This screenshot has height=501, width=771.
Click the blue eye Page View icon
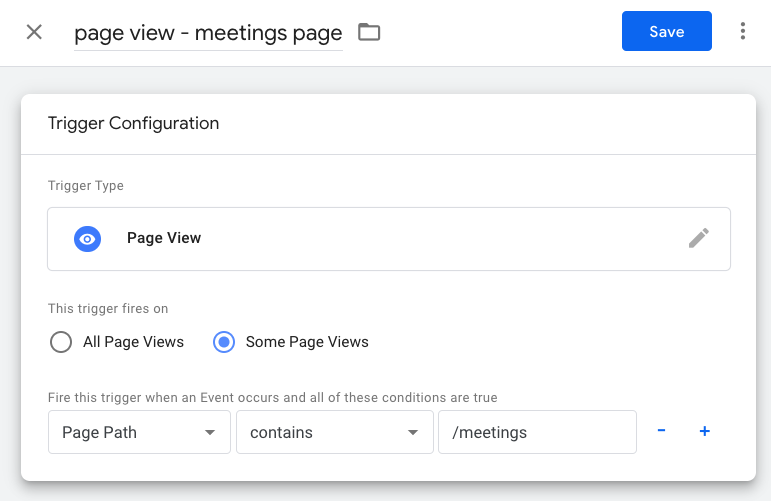pos(88,239)
